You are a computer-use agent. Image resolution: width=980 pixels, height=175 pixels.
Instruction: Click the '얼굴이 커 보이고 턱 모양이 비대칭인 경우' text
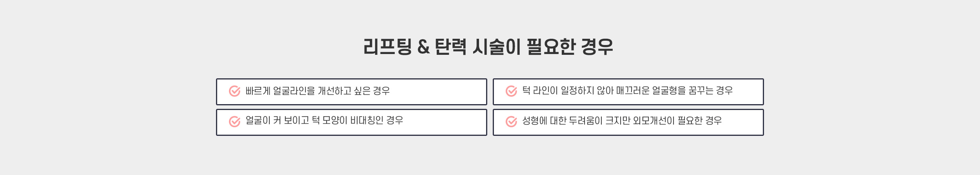324,120
